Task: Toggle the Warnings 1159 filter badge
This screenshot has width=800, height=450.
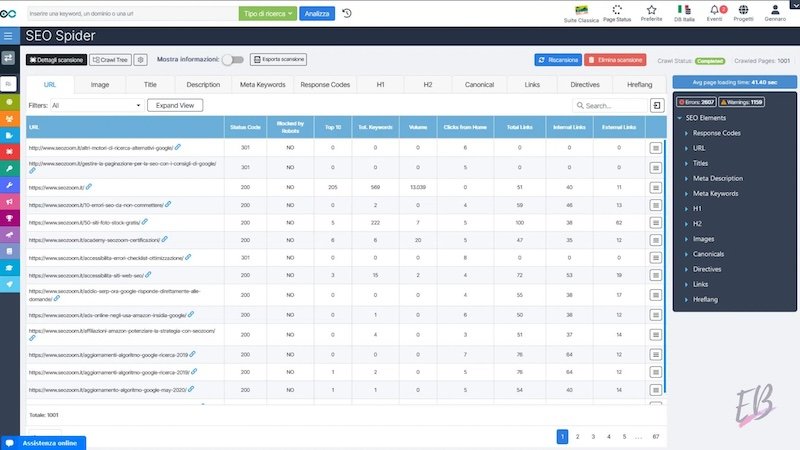Action: [741, 102]
